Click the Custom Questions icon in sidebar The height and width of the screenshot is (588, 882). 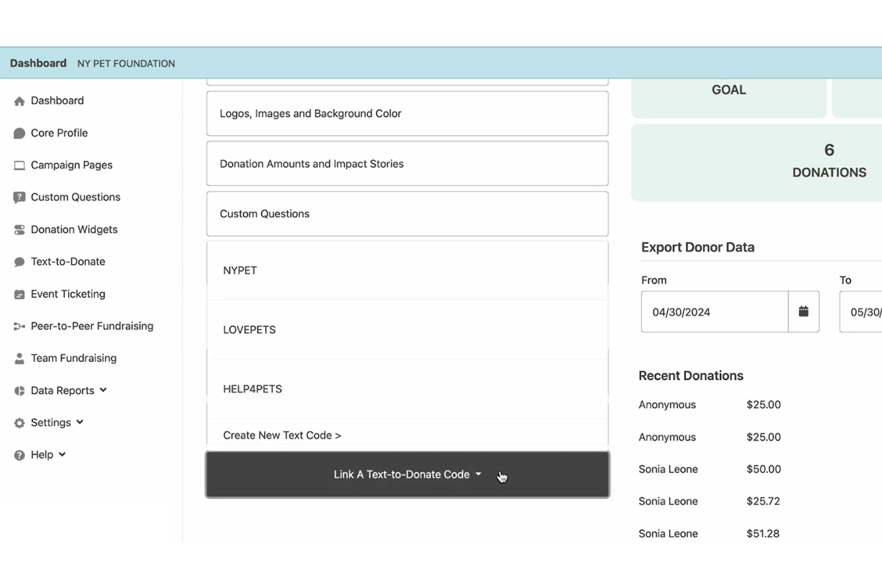pos(19,197)
